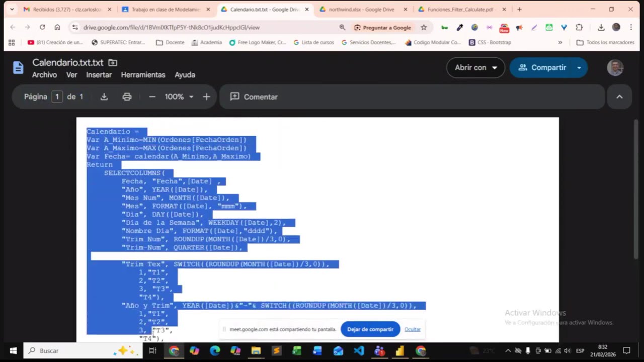Open Windows Start menu
Viewport: 644px width, 362px height.
pyautogui.click(x=13, y=350)
